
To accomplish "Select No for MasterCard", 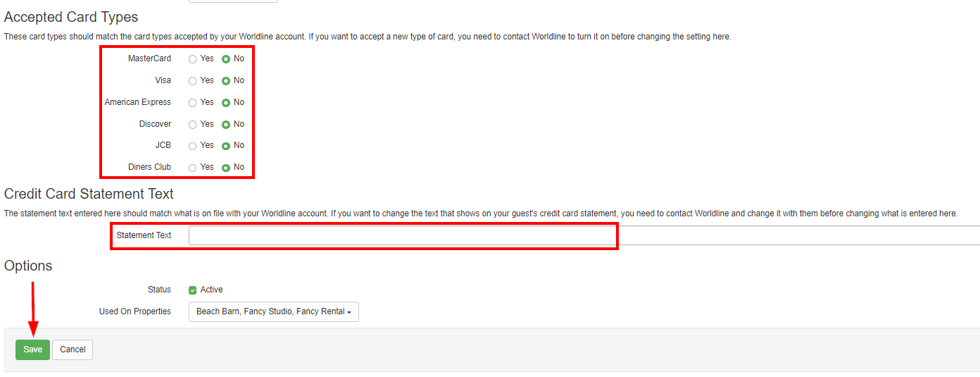I will pyautogui.click(x=226, y=59).
